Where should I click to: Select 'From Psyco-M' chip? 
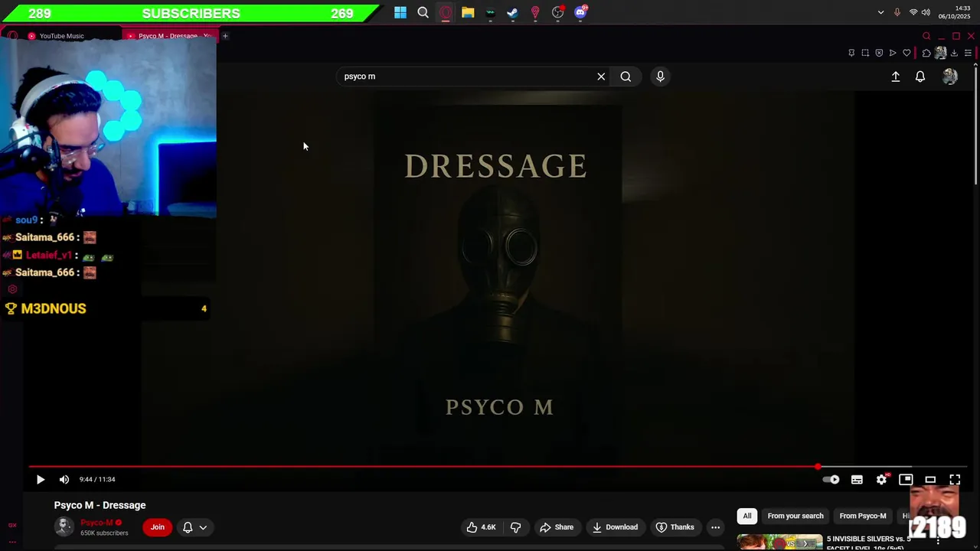point(863,516)
